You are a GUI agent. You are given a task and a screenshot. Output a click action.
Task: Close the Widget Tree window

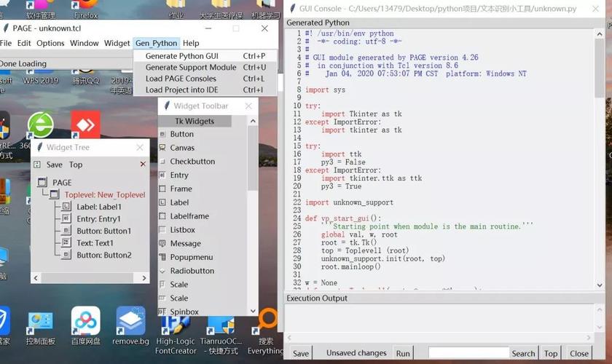click(x=140, y=147)
